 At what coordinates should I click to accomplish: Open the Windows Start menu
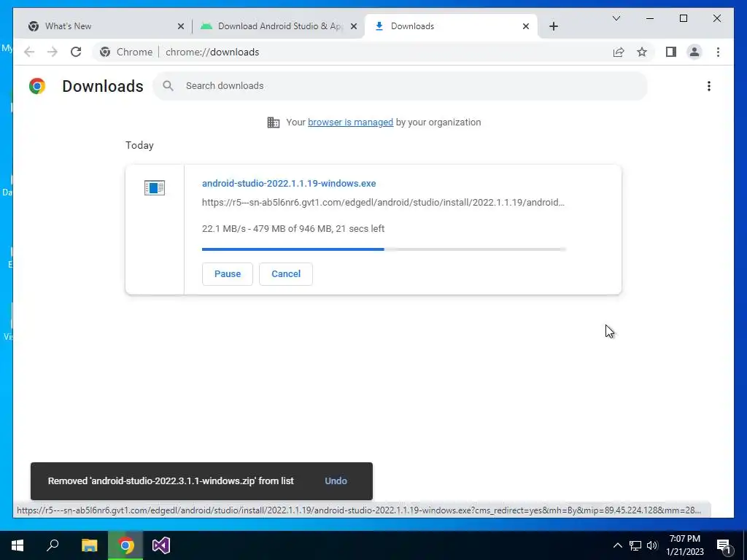coord(18,545)
